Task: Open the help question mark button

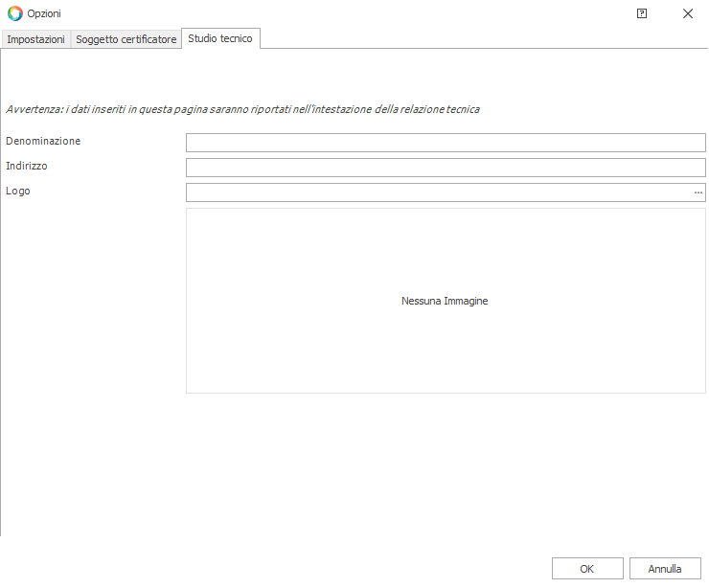Action: pos(641,13)
